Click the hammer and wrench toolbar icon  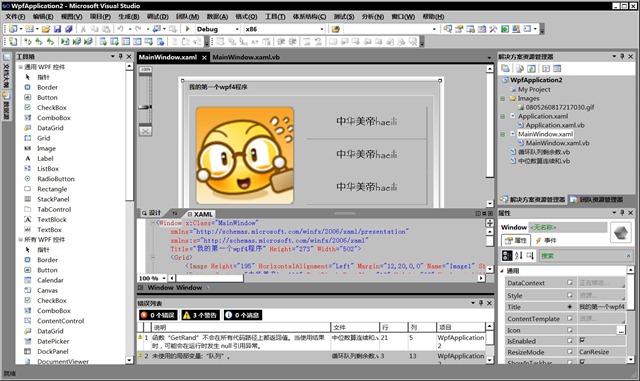click(x=493, y=29)
